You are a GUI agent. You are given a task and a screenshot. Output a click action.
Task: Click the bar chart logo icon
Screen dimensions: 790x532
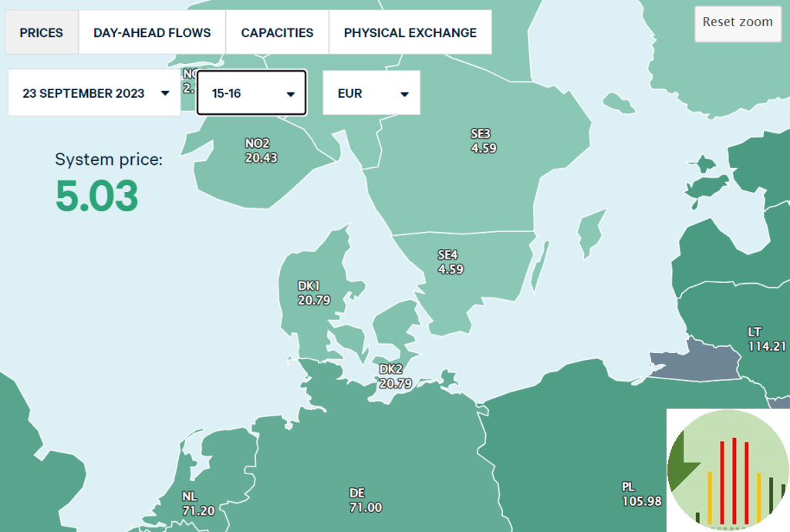point(727,470)
